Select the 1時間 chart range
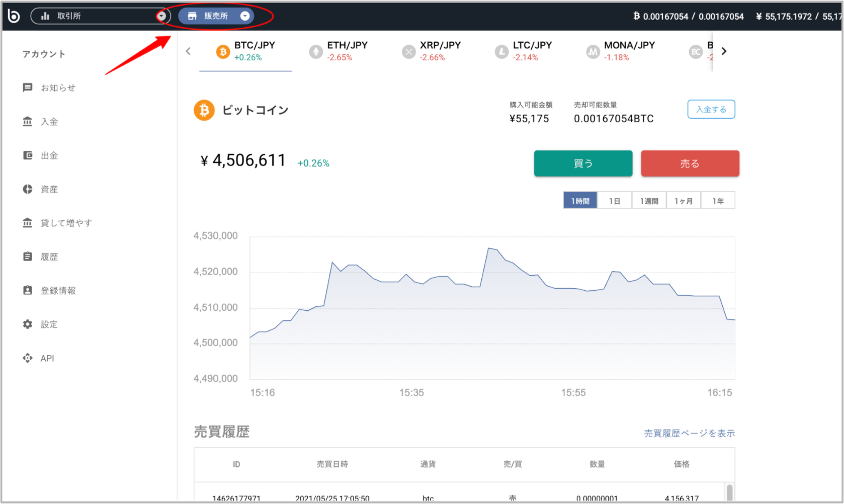844x504 pixels. point(580,200)
